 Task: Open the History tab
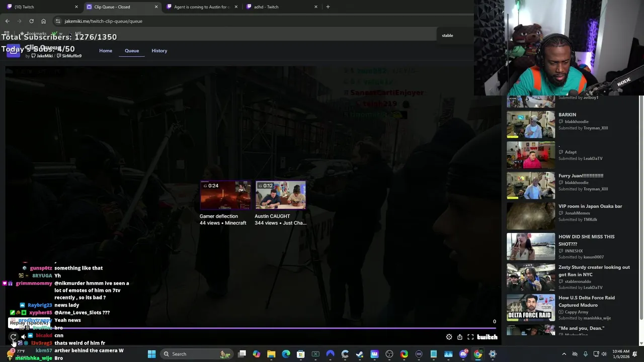[159, 51]
